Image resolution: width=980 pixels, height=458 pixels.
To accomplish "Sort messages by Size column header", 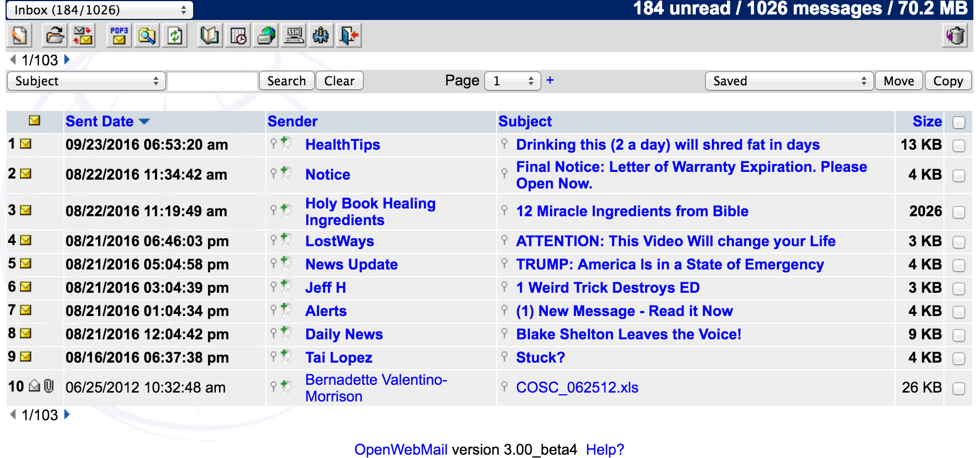I will click(927, 121).
